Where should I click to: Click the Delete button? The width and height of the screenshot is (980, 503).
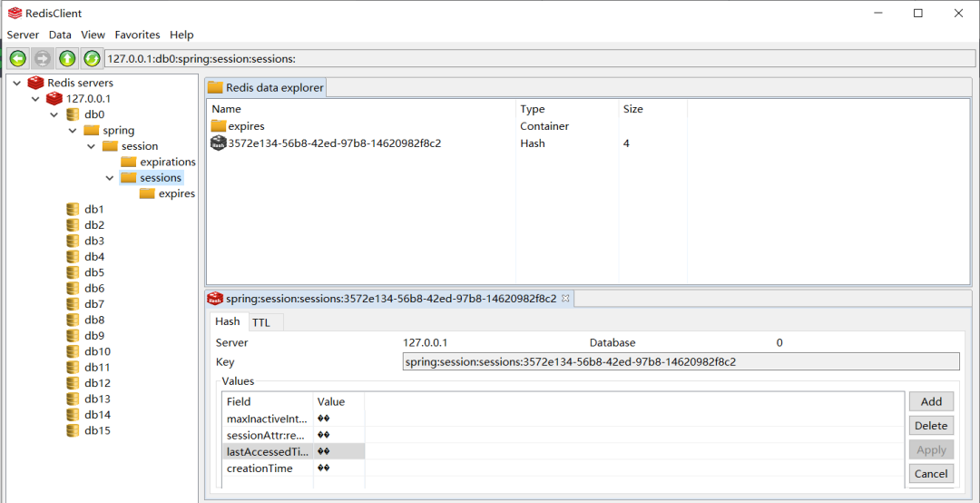[931, 426]
